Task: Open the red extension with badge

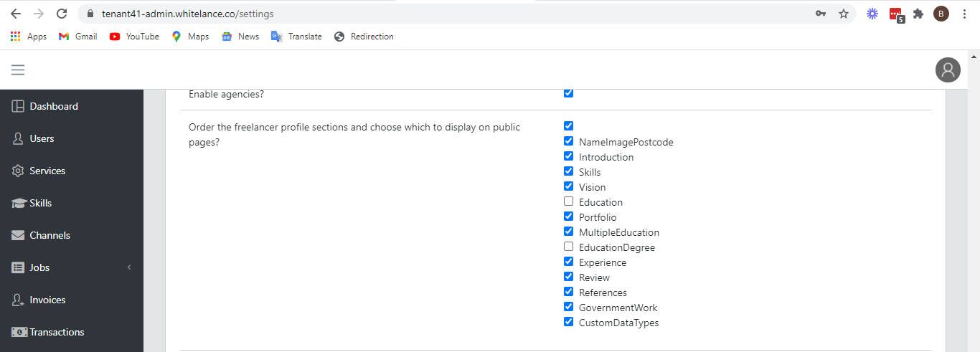Action: (896, 14)
